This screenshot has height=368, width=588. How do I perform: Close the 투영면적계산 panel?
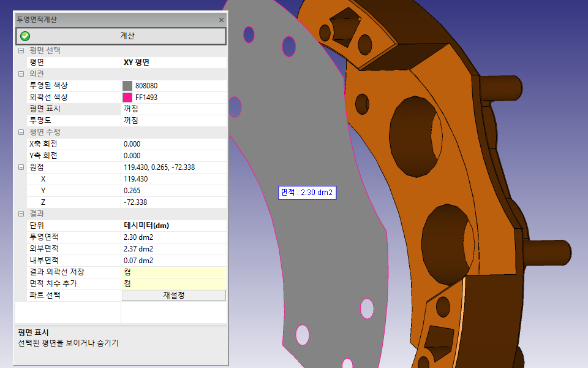[221, 20]
